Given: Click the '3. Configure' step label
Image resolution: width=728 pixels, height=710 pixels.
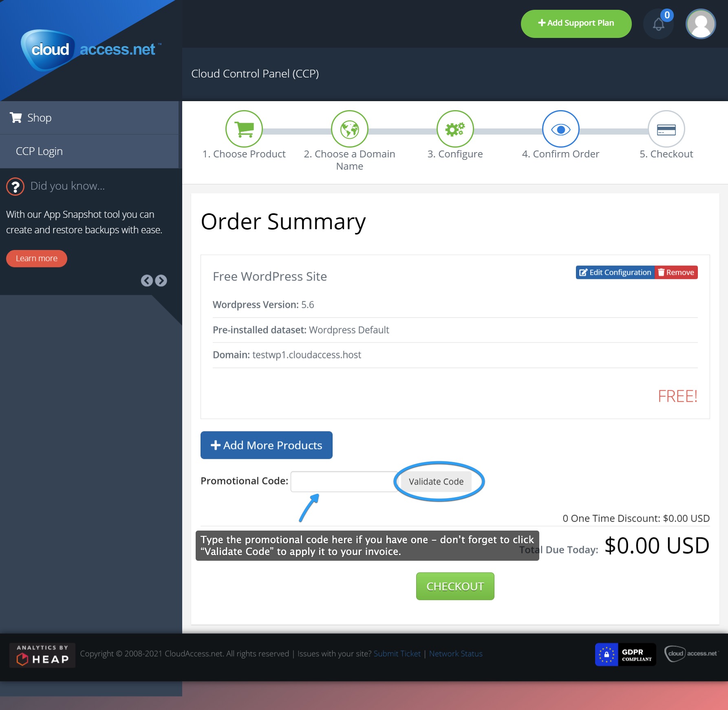Looking at the screenshot, I should click(x=455, y=154).
